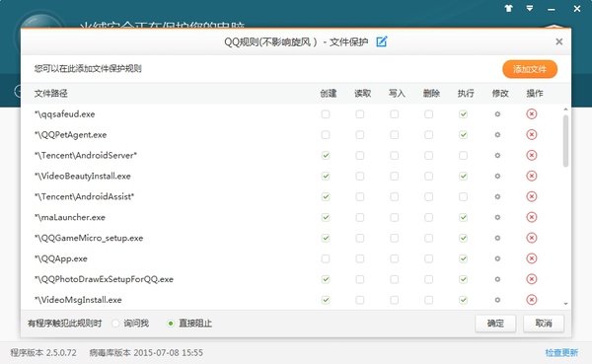Open modify gear for *\VideoBeautyInstall.exe
The image size is (592, 364).
click(497, 176)
